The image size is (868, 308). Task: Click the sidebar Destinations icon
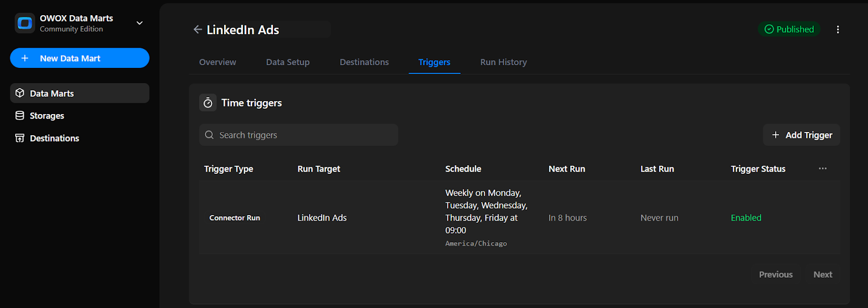point(20,138)
